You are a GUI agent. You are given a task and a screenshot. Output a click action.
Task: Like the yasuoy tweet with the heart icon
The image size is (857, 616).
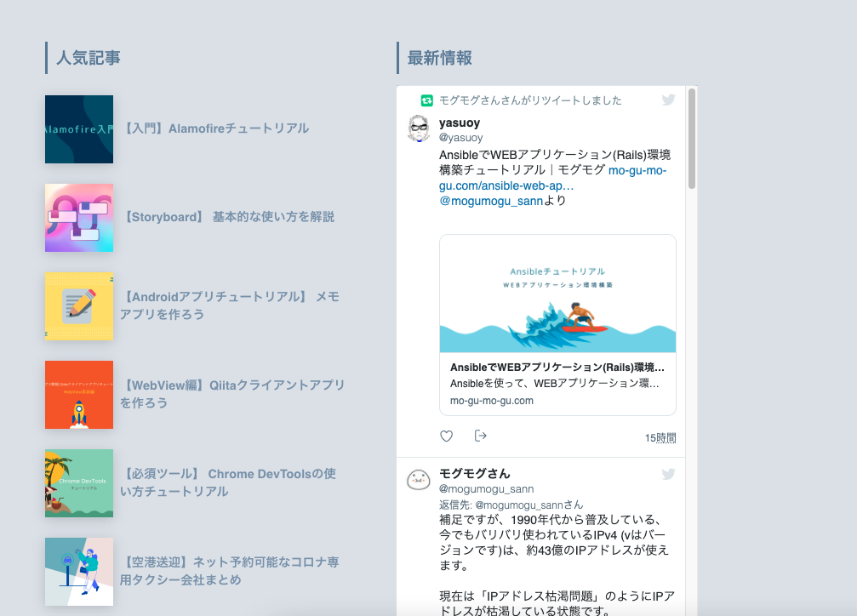point(447,436)
